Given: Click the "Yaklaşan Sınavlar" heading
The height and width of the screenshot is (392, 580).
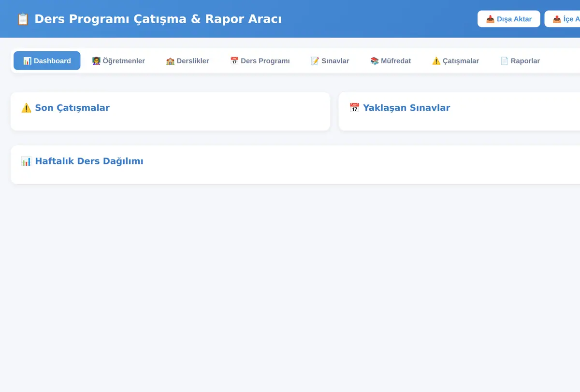Looking at the screenshot, I should click(406, 108).
